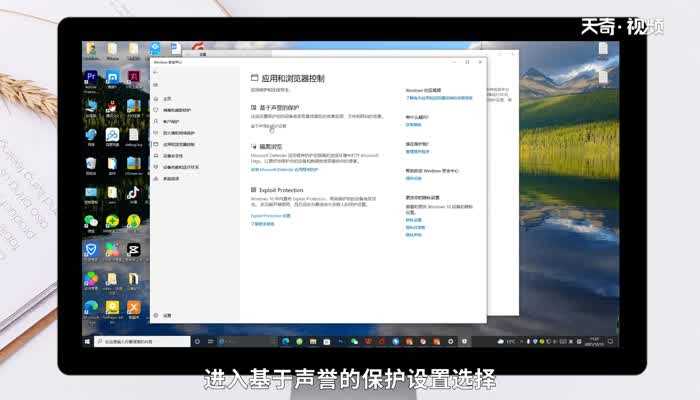700x400 pixels.
Task: Open the Exploit Protection 设置 link
Action: pyautogui.click(x=271, y=216)
